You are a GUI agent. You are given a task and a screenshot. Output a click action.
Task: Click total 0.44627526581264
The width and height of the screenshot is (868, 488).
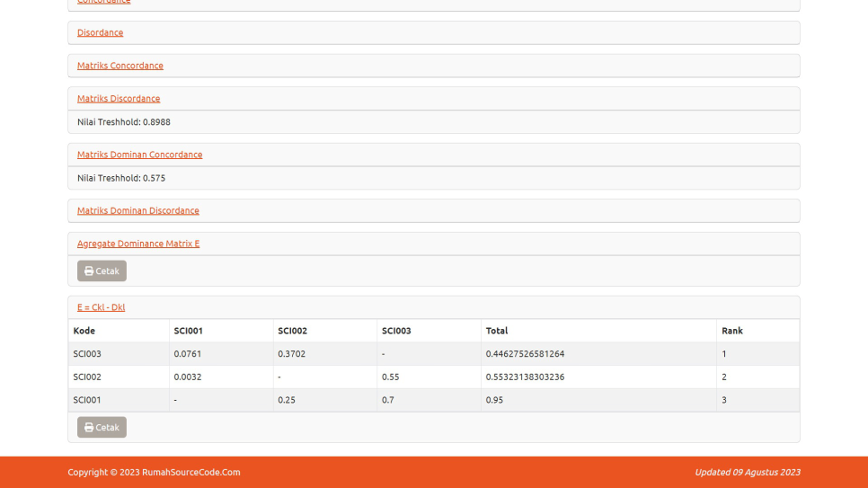[x=526, y=354]
